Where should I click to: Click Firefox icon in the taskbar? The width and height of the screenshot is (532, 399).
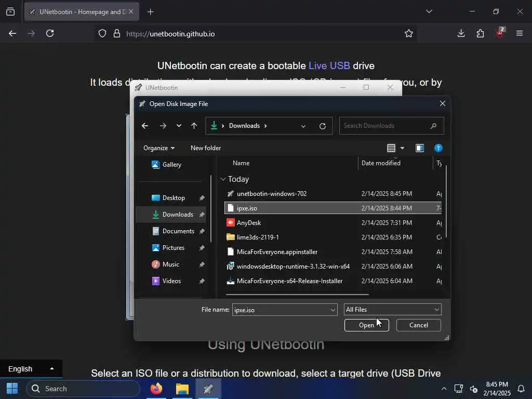point(156,389)
